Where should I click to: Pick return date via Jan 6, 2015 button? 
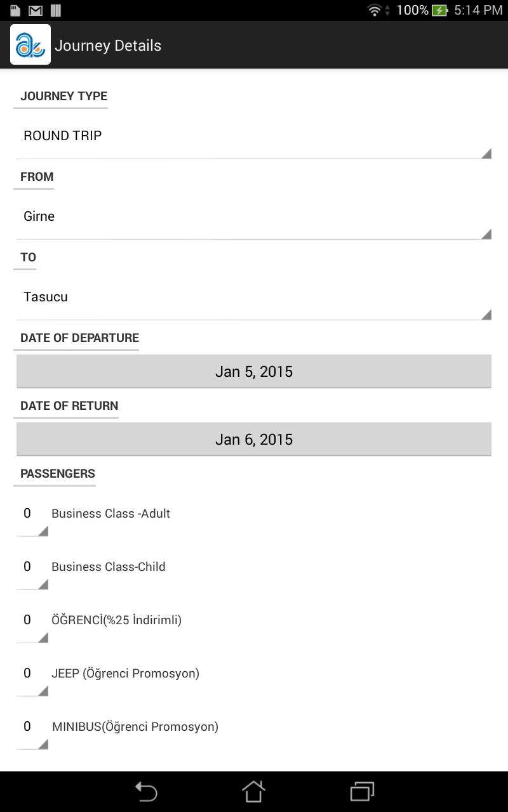(254, 440)
